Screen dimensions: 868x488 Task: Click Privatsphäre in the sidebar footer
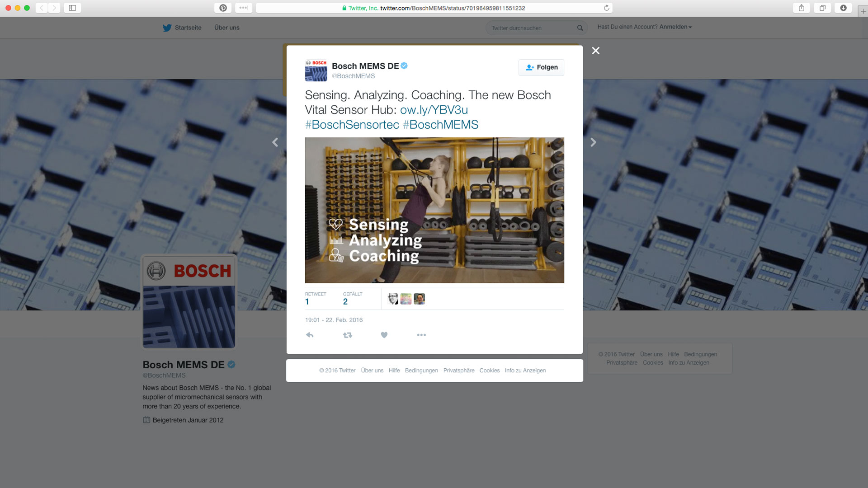tap(622, 362)
